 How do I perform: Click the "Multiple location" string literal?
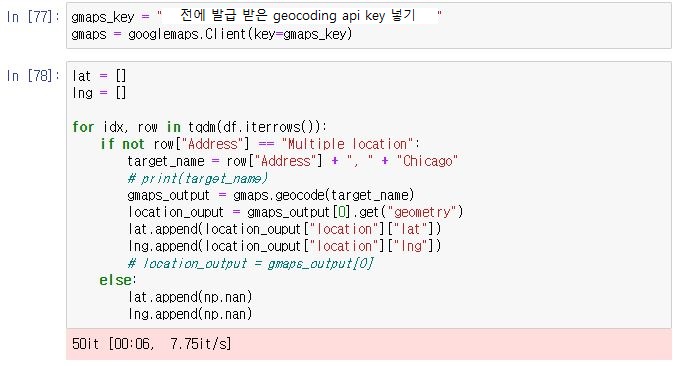(347, 144)
